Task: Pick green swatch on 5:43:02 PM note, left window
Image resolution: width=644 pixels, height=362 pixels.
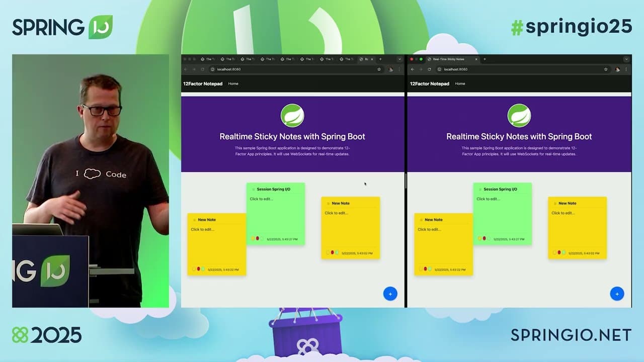Action: tap(337, 252)
